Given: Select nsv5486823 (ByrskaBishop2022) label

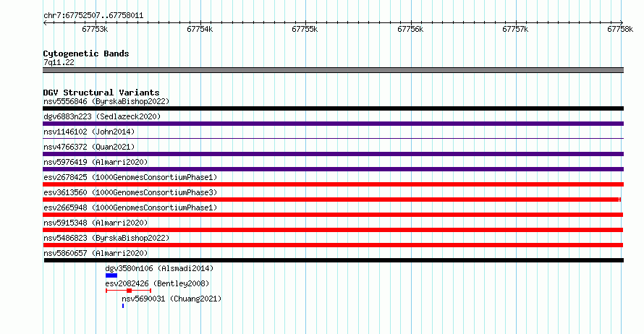Looking at the screenshot, I should coord(106,238).
